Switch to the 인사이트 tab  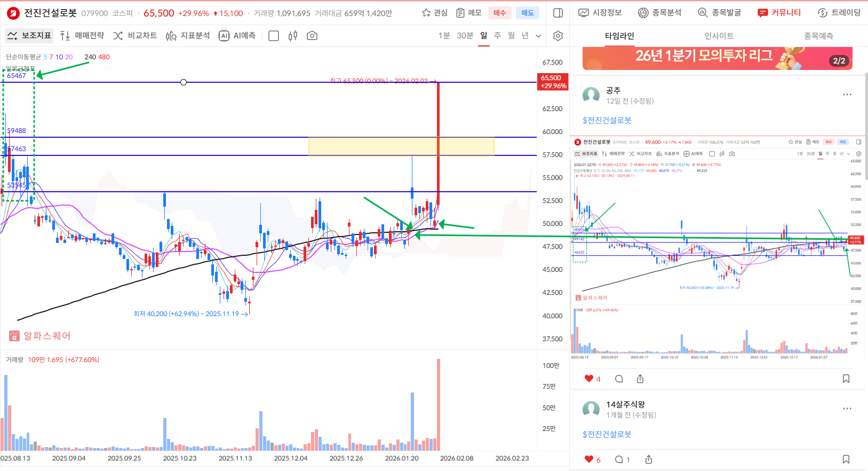(719, 36)
